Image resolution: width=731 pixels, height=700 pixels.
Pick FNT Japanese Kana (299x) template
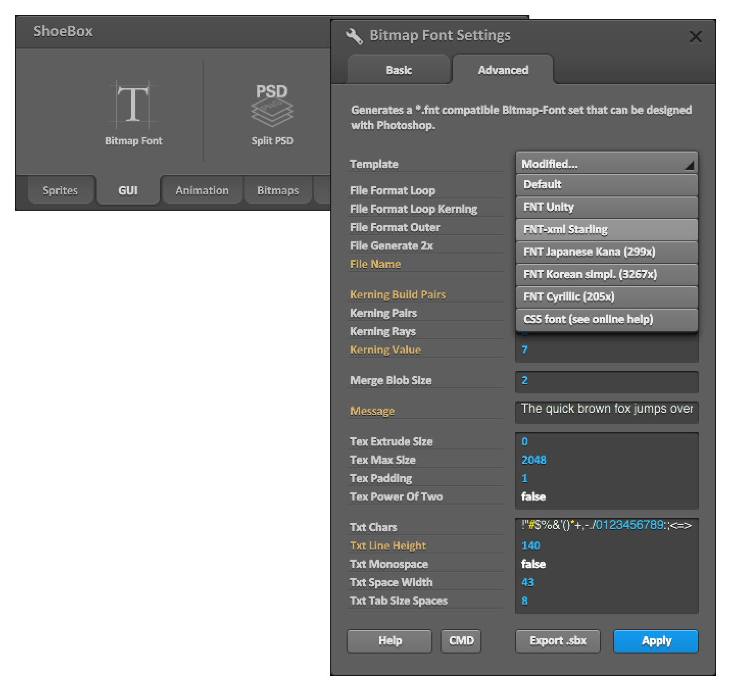(x=606, y=252)
